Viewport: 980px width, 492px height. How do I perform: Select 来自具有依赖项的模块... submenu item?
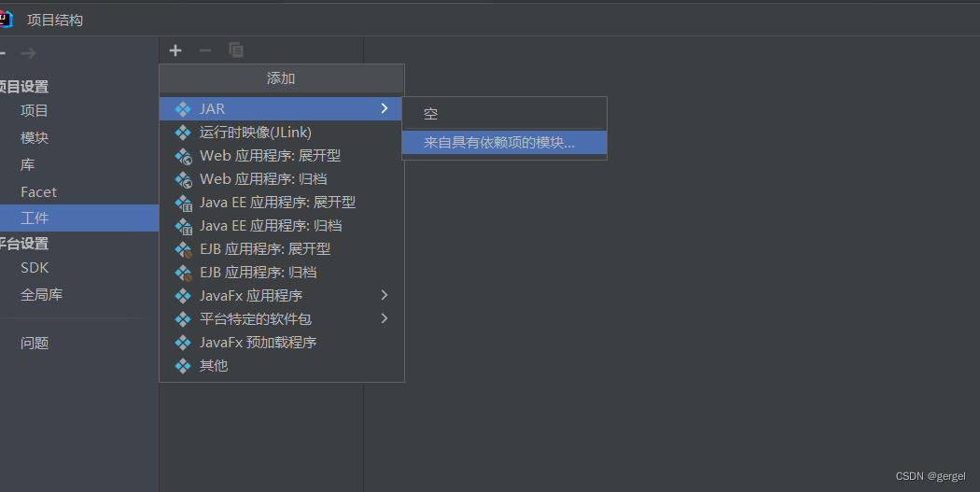click(504, 143)
